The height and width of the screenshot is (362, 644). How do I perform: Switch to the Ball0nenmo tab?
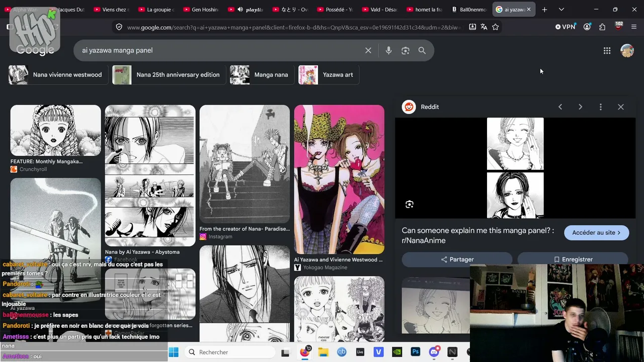469,10
